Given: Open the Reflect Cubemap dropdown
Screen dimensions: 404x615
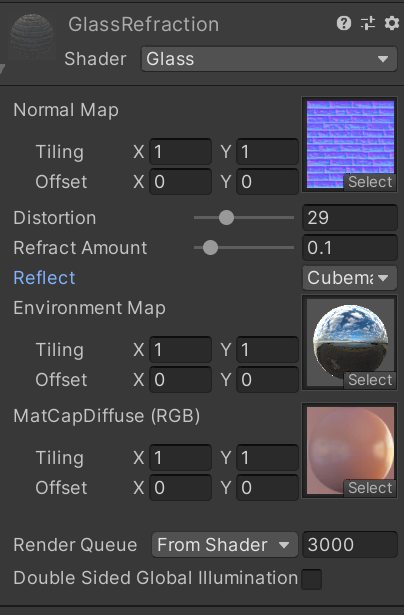Looking at the screenshot, I should [349, 278].
